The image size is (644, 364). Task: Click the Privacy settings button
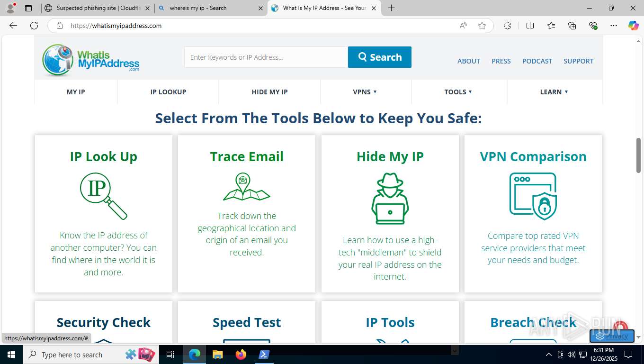coord(612,336)
